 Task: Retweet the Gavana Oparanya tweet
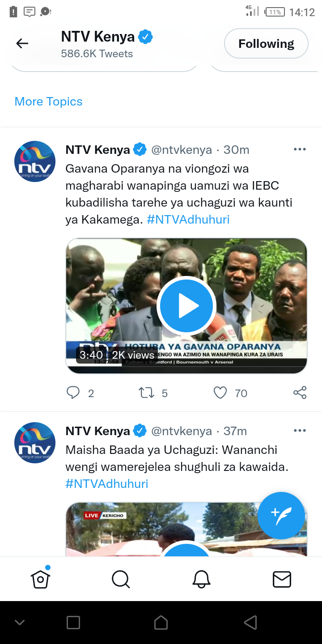pos(146,393)
